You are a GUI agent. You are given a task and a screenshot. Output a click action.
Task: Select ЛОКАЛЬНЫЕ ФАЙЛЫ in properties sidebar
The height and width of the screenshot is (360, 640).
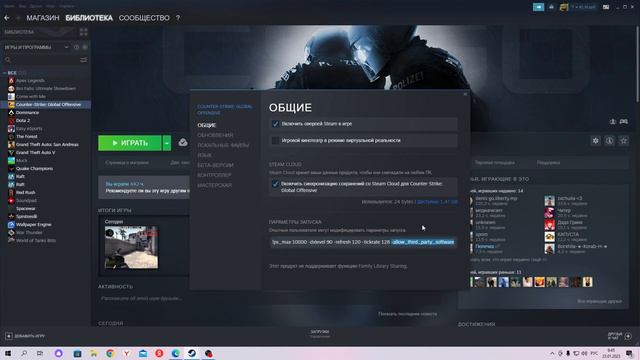coord(223,145)
